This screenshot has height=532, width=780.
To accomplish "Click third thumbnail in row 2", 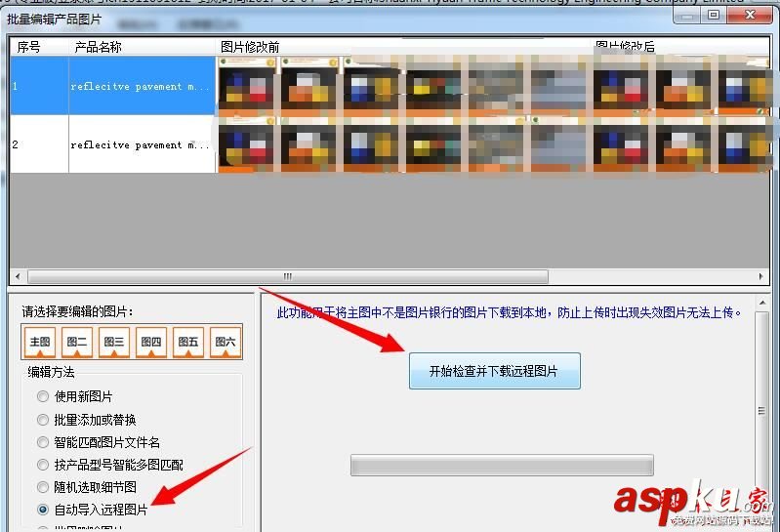I will [372, 144].
